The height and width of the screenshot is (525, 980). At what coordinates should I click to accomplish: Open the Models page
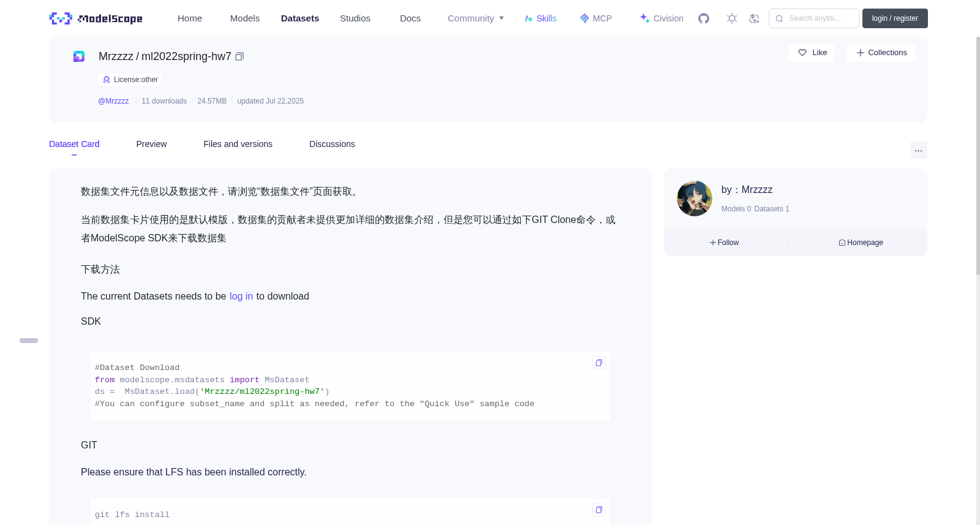245,18
